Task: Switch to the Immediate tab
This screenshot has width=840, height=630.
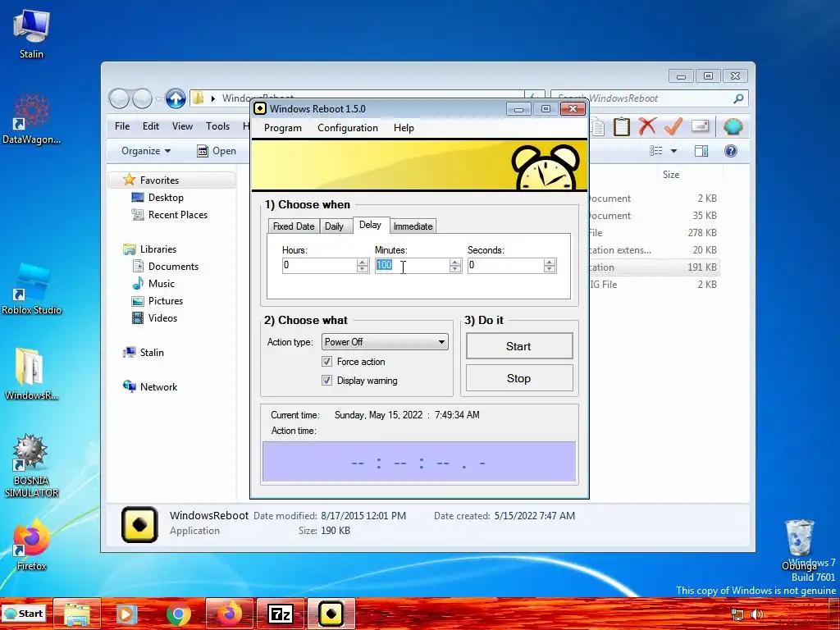Action: tap(413, 226)
